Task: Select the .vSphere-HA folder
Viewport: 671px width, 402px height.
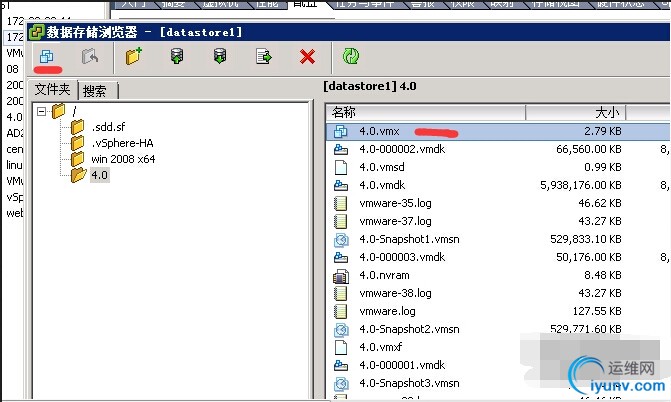Action: coord(122,143)
